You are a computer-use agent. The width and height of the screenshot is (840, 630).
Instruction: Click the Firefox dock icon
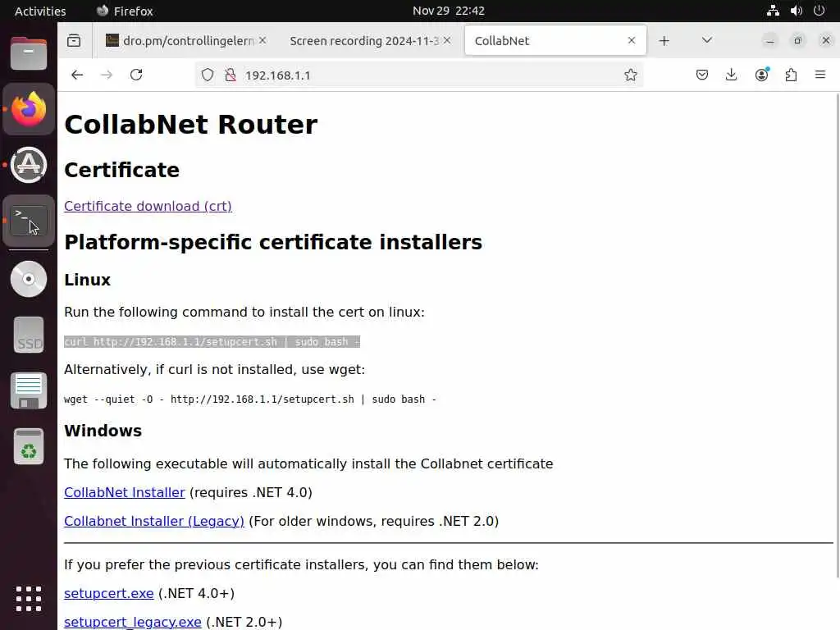pos(29,109)
